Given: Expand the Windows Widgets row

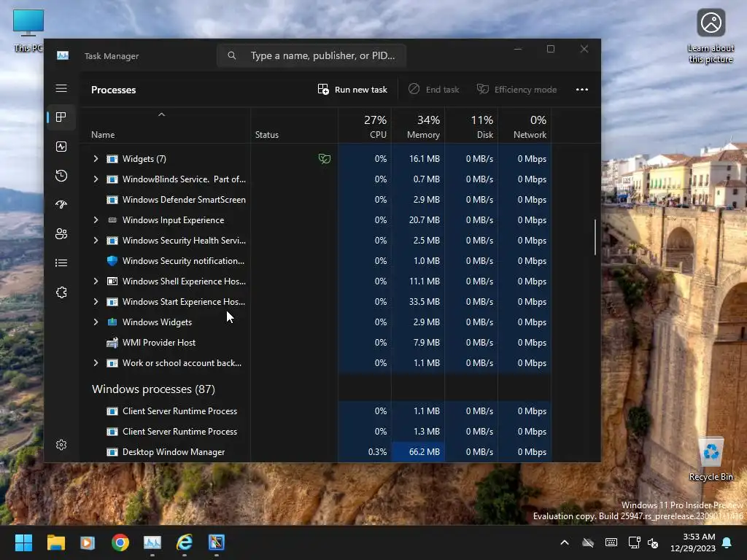Looking at the screenshot, I should click(96, 322).
